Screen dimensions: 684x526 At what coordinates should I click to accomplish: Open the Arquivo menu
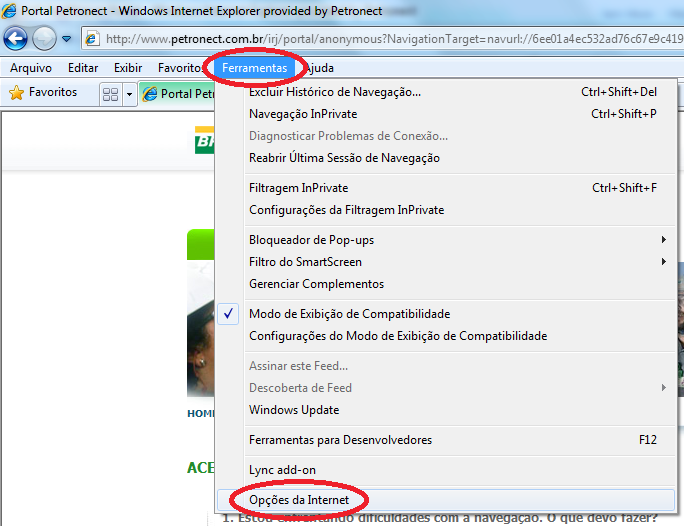coord(31,68)
